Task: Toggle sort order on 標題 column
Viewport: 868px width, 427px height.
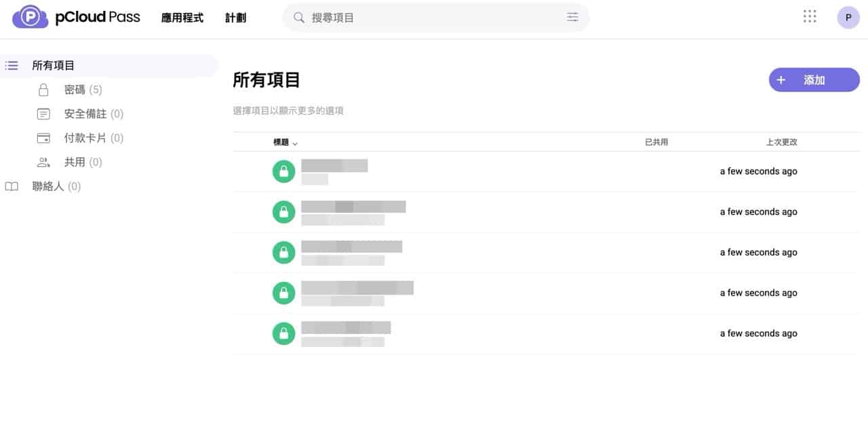Action: (x=285, y=142)
